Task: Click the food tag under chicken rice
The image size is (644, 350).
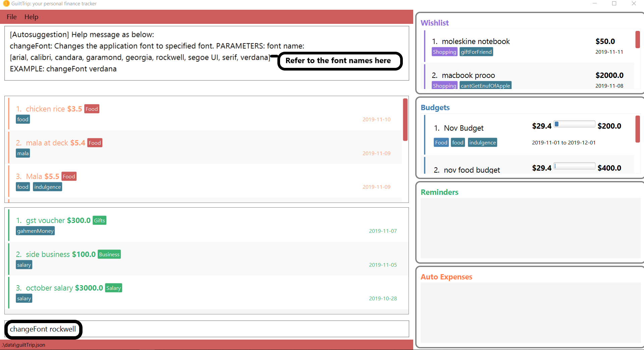Action: tap(23, 119)
